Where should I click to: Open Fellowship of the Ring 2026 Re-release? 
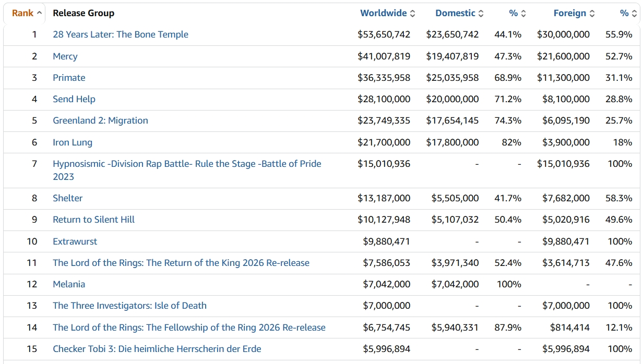click(x=189, y=327)
